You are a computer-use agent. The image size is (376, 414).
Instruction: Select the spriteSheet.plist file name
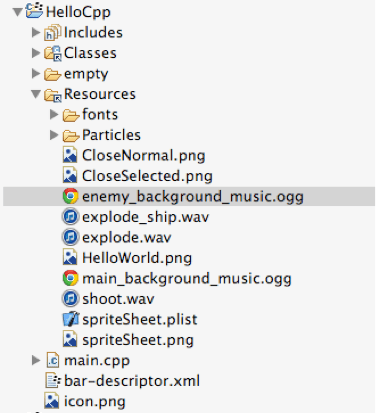[x=140, y=320]
